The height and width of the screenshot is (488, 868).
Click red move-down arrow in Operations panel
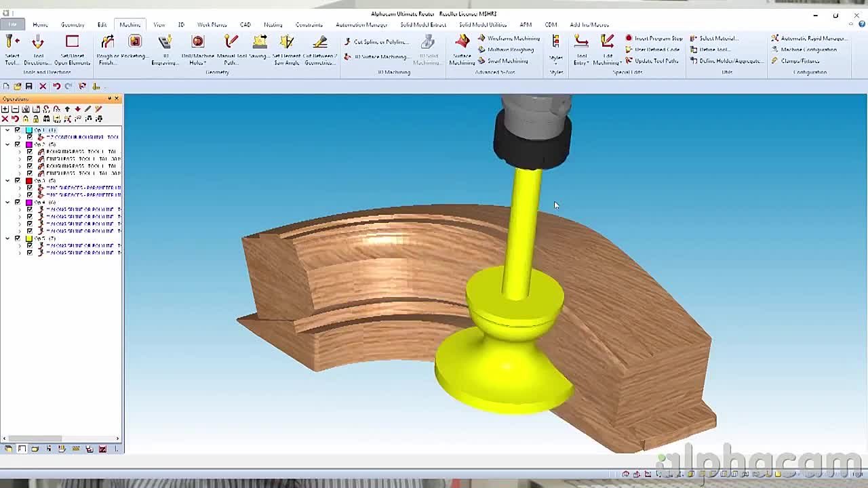click(x=77, y=109)
